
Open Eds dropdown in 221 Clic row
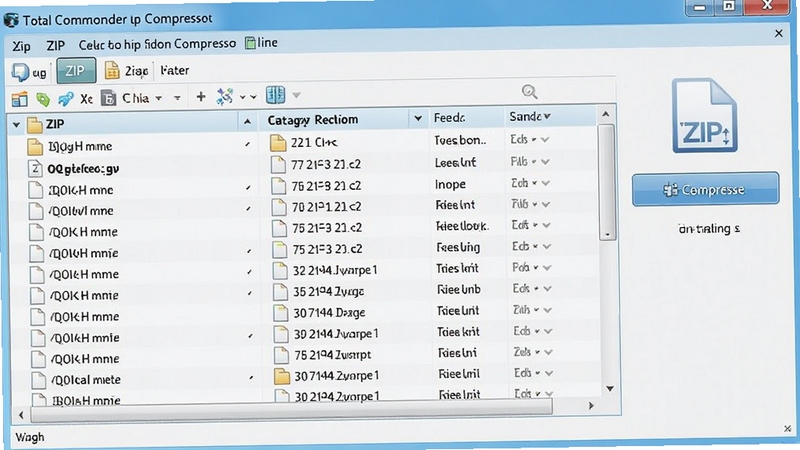tap(545, 140)
